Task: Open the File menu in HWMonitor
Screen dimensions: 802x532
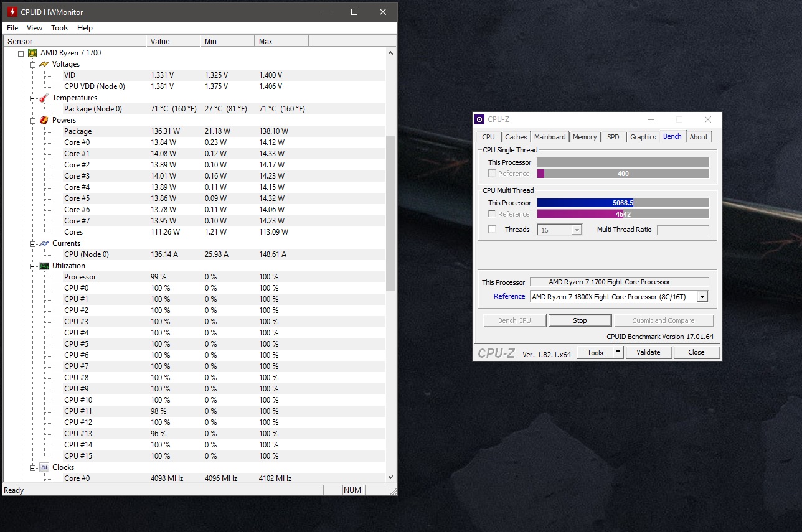Action: [12, 28]
